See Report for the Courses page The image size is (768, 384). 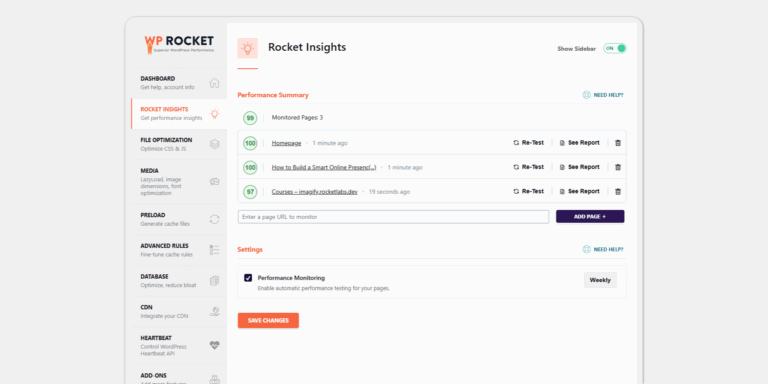[579, 192]
